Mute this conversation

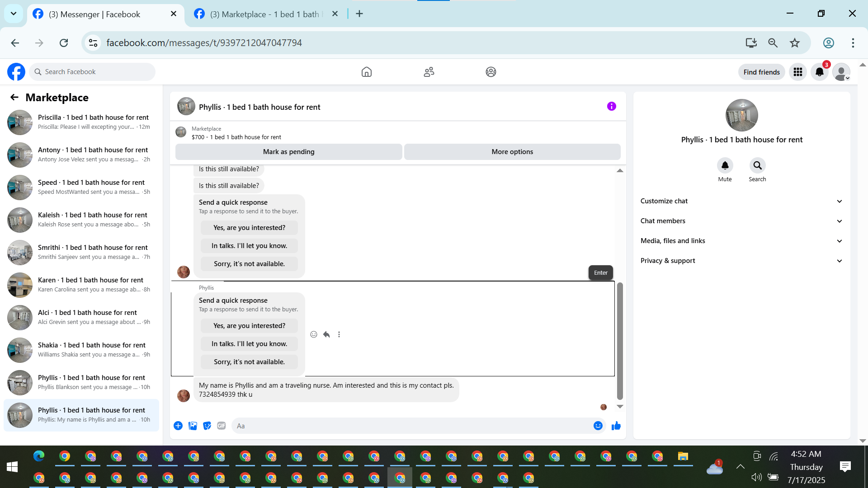(725, 166)
